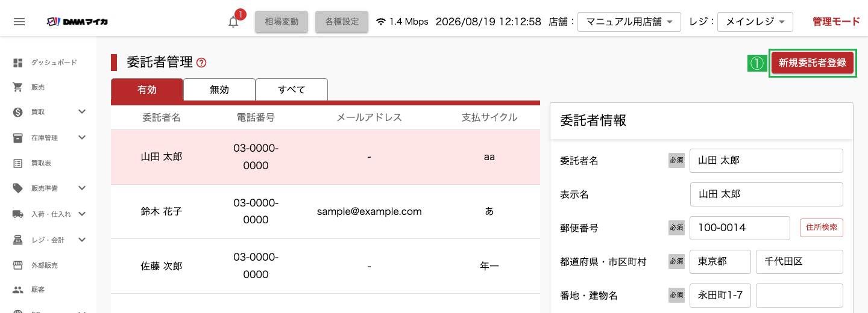Viewport: 868px width, 313px height.
Task: Click the DMMマイカ logo
Action: coord(78,22)
